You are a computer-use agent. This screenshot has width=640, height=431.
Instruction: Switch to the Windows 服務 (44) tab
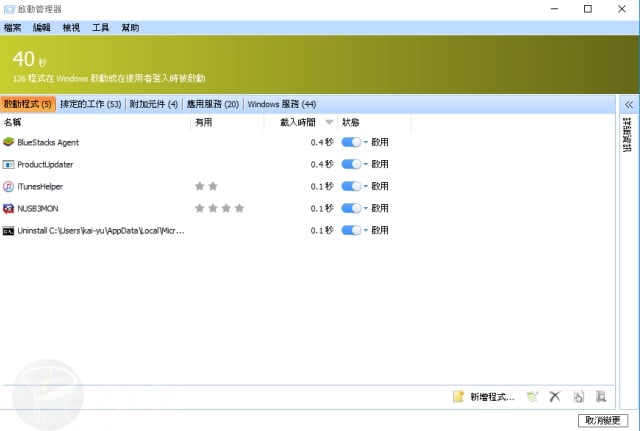[282, 104]
